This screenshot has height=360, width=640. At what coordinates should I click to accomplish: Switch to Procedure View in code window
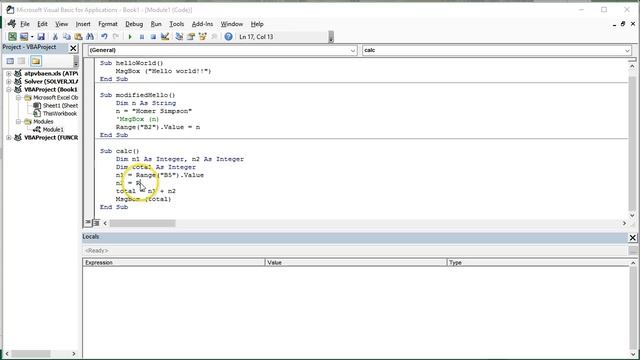88,223
